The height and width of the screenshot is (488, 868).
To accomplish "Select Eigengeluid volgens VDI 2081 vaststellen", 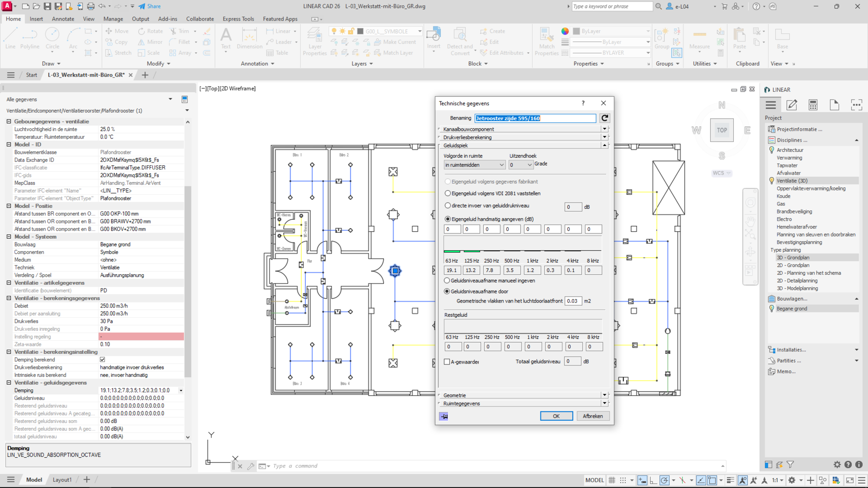I will [448, 193].
